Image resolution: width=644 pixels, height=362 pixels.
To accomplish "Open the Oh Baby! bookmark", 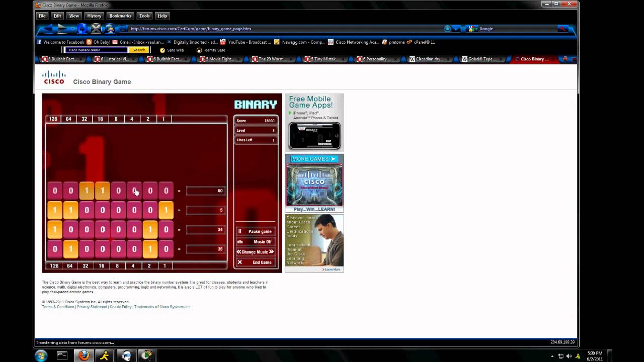I will 98,42.
